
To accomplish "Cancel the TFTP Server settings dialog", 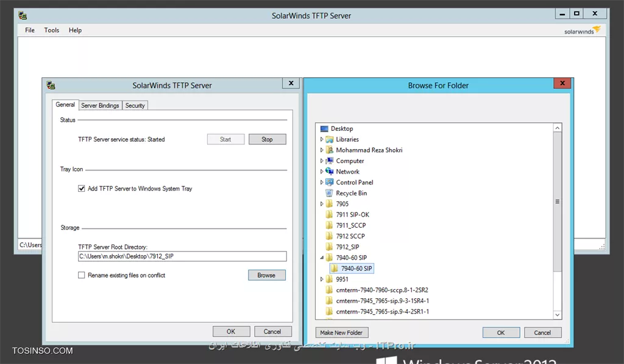I will coord(272,331).
